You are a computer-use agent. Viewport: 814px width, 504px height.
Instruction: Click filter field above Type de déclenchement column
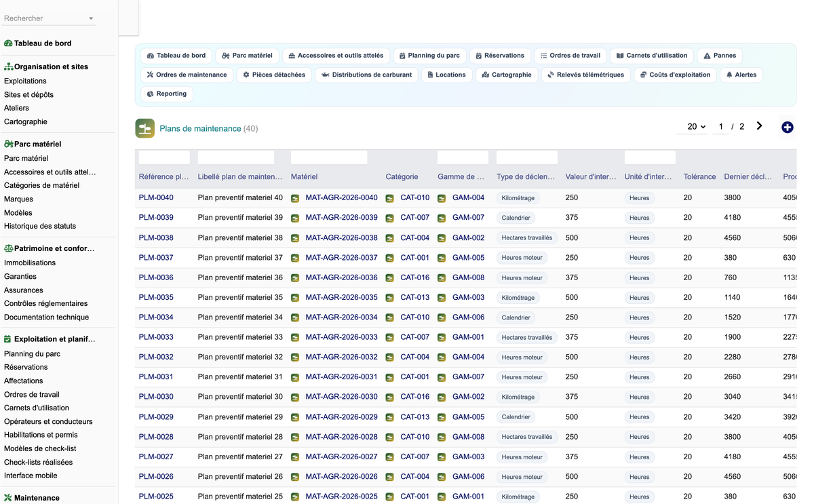click(x=526, y=157)
